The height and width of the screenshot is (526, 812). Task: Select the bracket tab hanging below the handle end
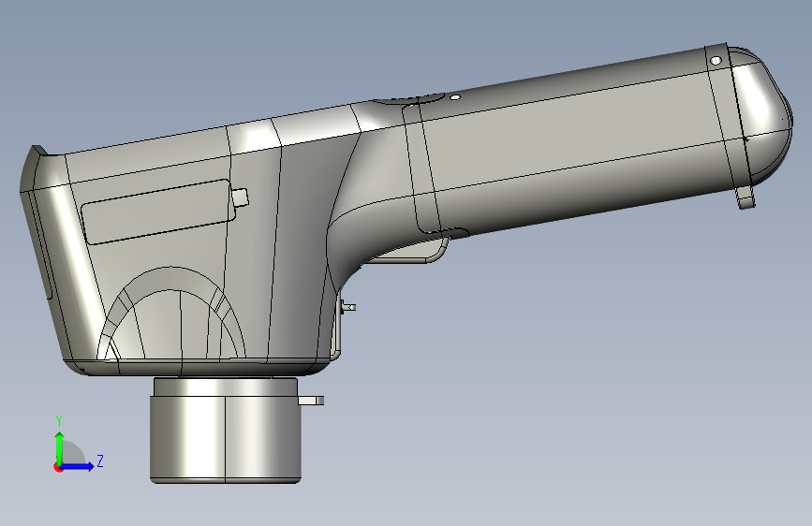click(745, 197)
